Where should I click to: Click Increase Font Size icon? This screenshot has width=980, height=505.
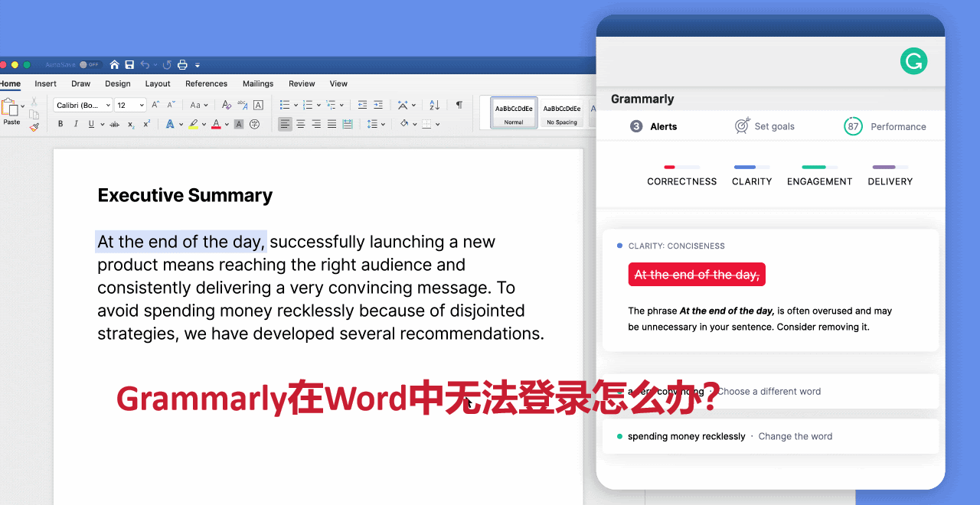[x=155, y=105]
